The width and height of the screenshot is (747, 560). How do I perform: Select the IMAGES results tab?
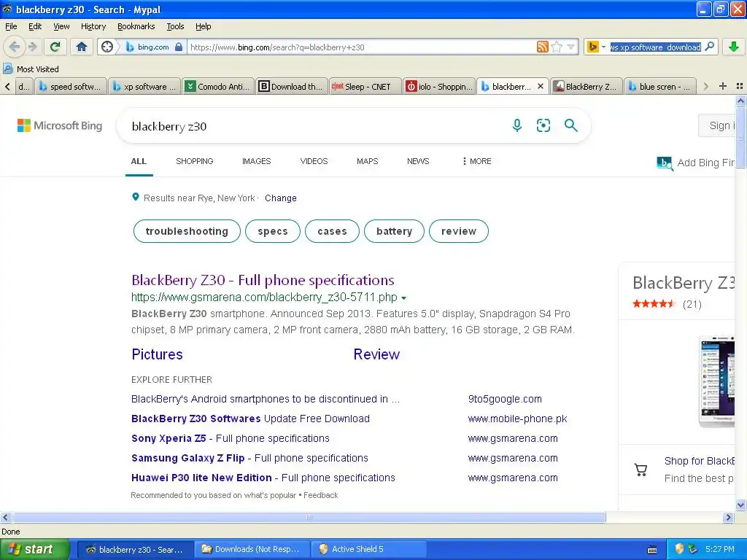tap(256, 161)
